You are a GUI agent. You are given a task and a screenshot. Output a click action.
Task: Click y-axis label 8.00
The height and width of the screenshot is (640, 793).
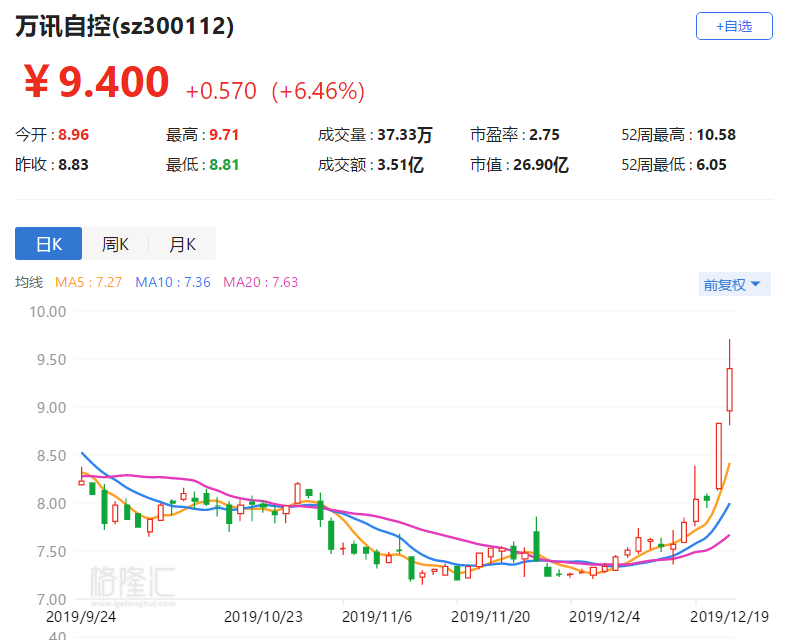tap(51, 504)
